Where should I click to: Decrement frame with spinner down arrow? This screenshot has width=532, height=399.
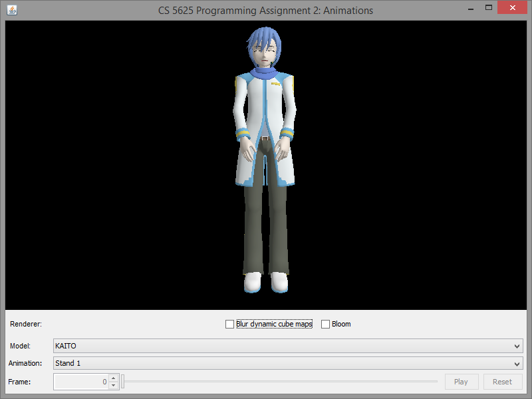coord(113,385)
